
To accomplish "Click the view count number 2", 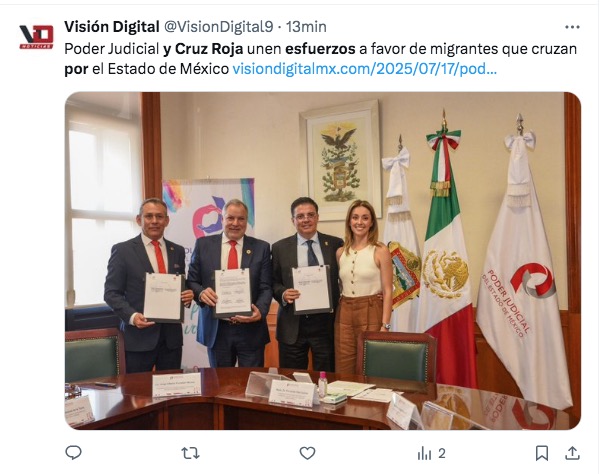I will 442,454.
